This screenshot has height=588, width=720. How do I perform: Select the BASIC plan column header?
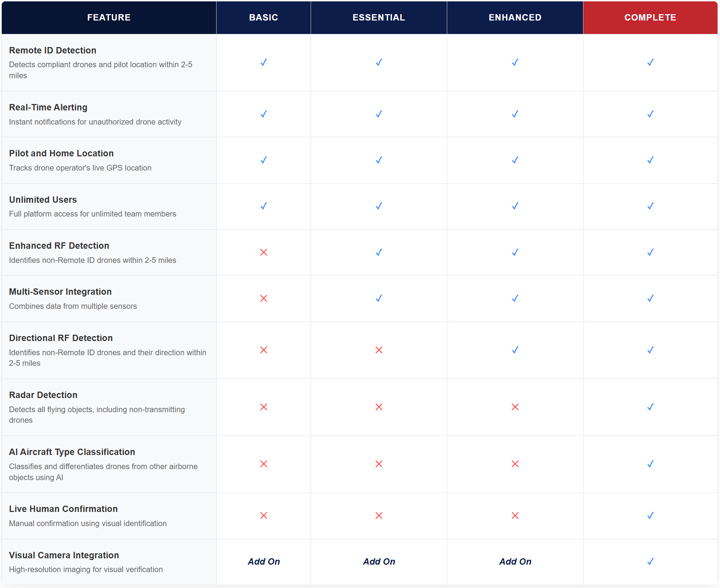pyautogui.click(x=264, y=17)
